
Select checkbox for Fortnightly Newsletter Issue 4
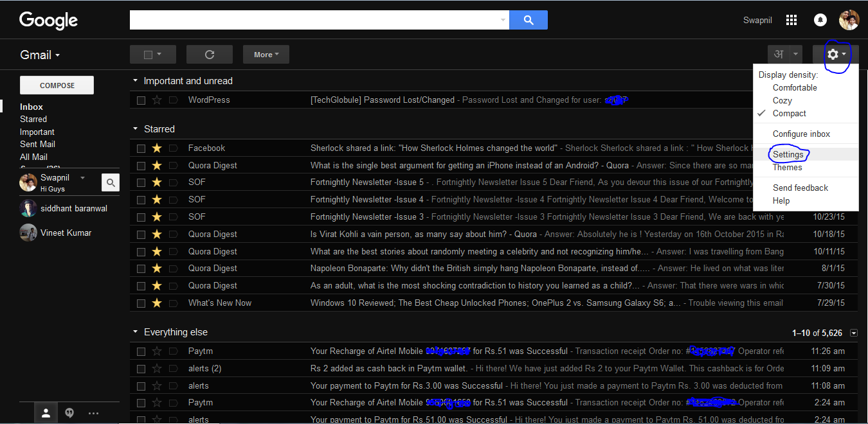pyautogui.click(x=141, y=200)
